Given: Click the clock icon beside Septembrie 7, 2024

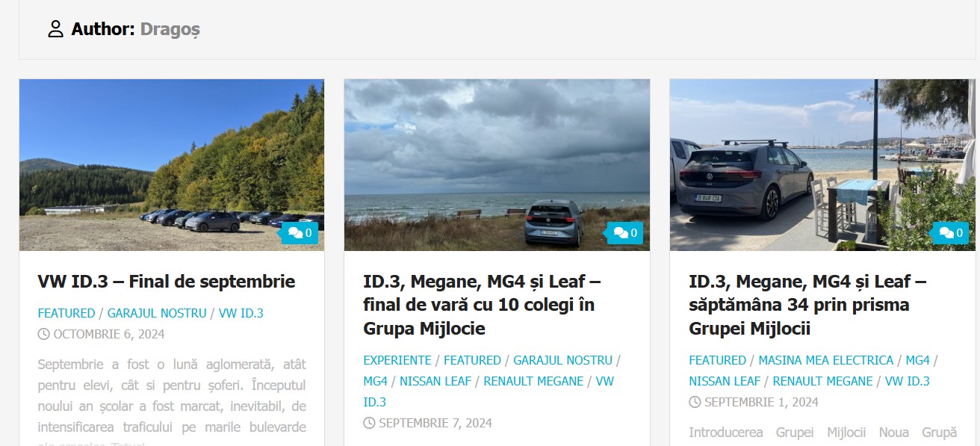Looking at the screenshot, I should click(x=369, y=423).
